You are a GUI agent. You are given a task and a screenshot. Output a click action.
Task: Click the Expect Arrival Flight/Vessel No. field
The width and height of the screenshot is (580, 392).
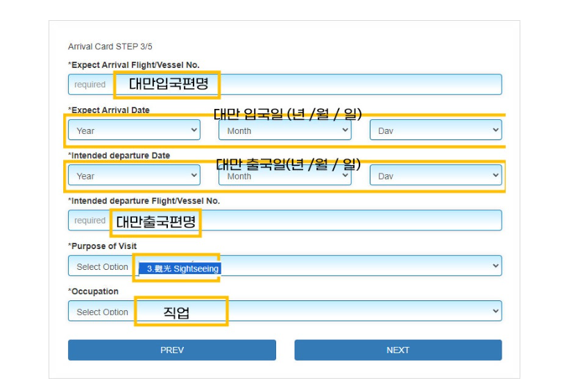pos(285,85)
